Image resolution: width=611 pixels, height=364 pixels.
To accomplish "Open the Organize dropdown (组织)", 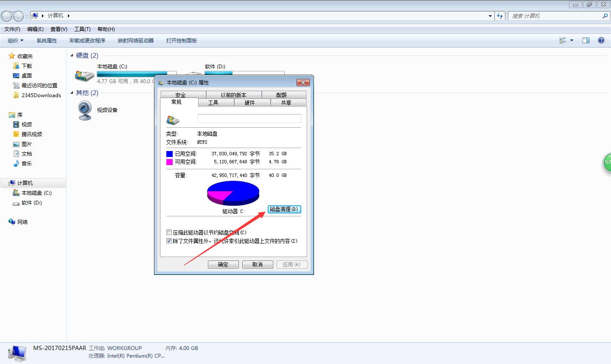I will click(x=15, y=41).
